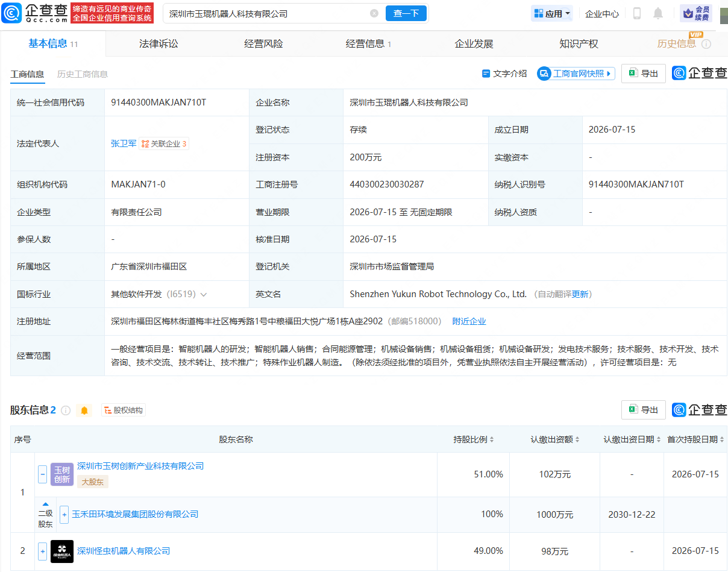Switch to the 法律诉讼 tab
Viewport: 728px width, 572px height.
click(x=158, y=44)
